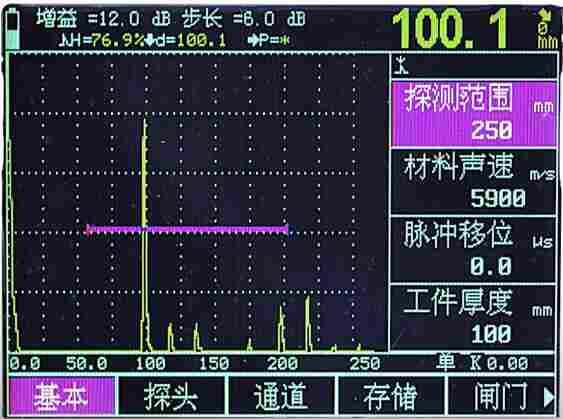This screenshot has width=563, height=419.
Task: Select the 工件厚度 100 mm parameter
Action: 474,317
